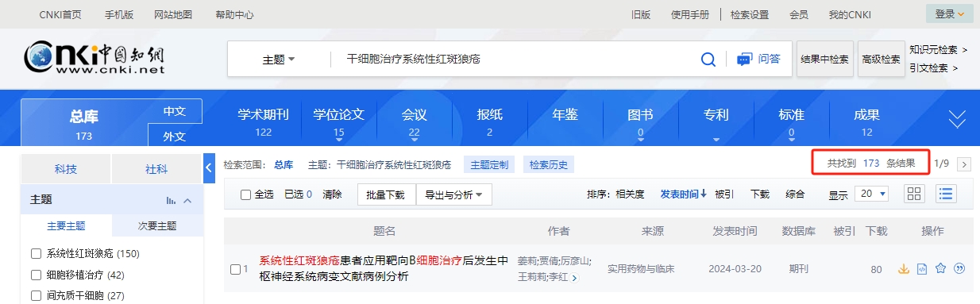Open the 标准 tab
This screenshot has height=304, width=980.
click(x=791, y=121)
